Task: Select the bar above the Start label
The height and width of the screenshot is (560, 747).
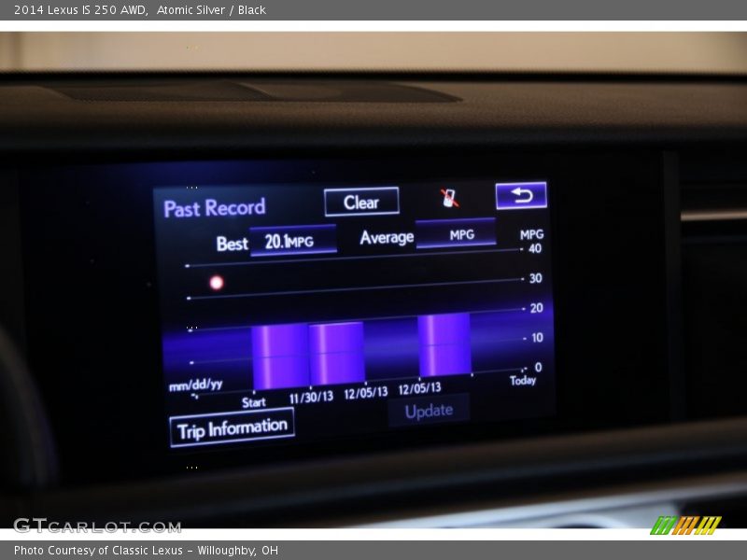Action: pos(279,355)
